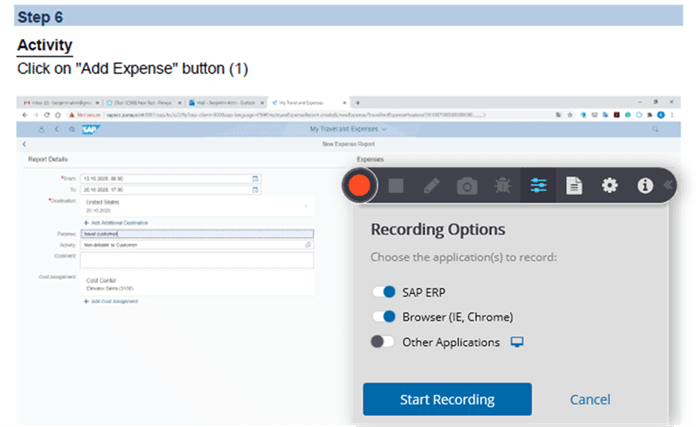Click search icon in SAP header
Viewport: 700px width, 427px height.
tap(655, 129)
